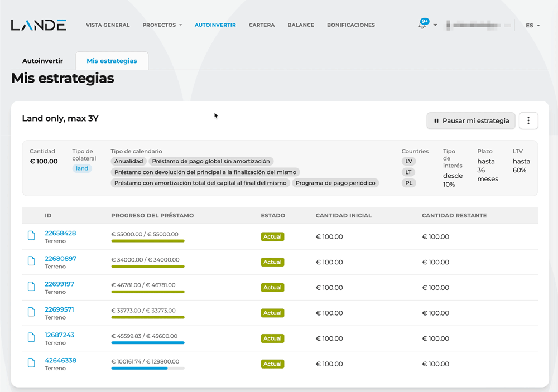Screen dimensions: 558x392
Task: Click Programa de pago periódico tag
Action: pos(335,183)
